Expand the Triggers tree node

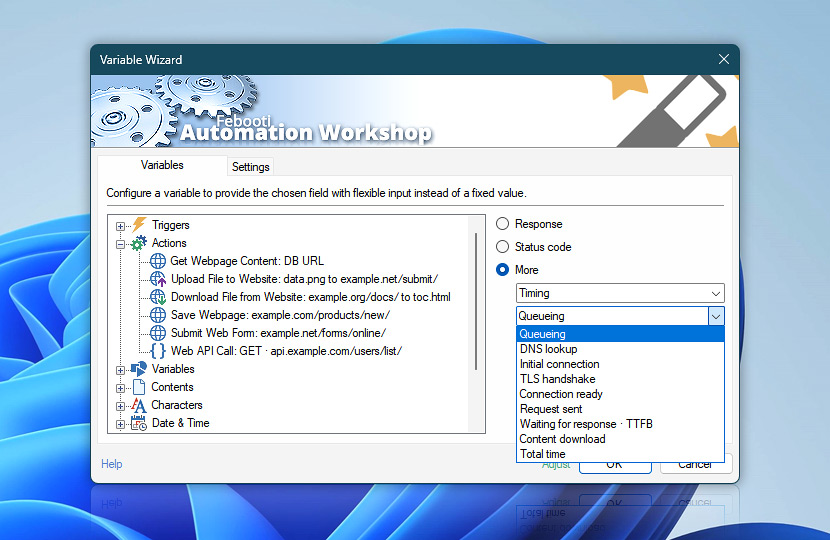coord(120,226)
